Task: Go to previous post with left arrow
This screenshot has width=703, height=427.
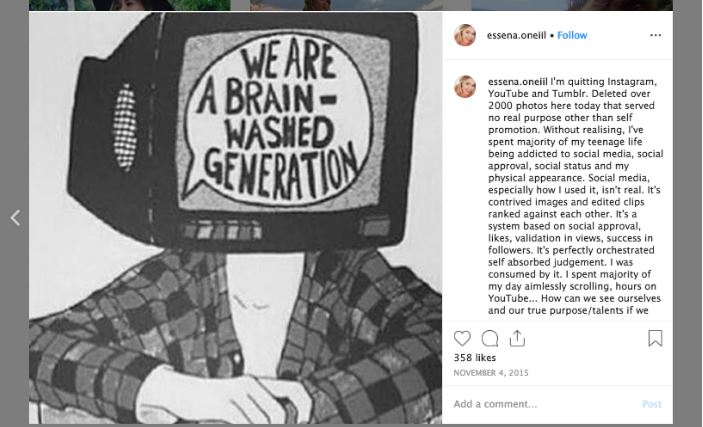Action: pos(15,218)
